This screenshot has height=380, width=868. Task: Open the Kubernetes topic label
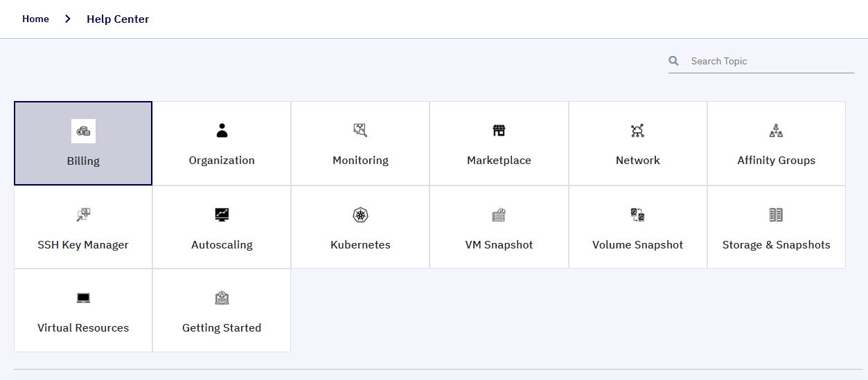(360, 244)
